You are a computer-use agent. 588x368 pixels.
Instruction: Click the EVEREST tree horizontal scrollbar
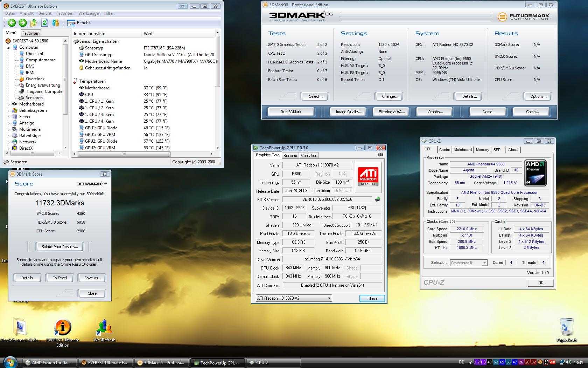point(34,154)
